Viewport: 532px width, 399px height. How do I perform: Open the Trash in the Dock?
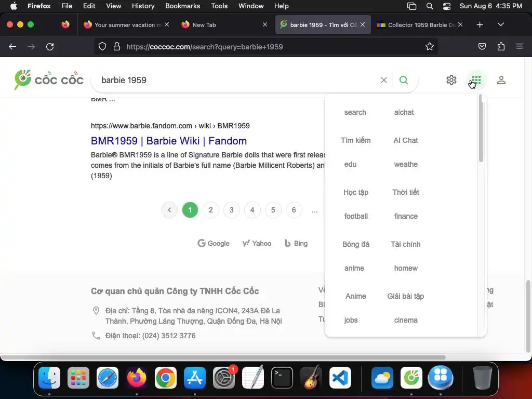pyautogui.click(x=483, y=378)
